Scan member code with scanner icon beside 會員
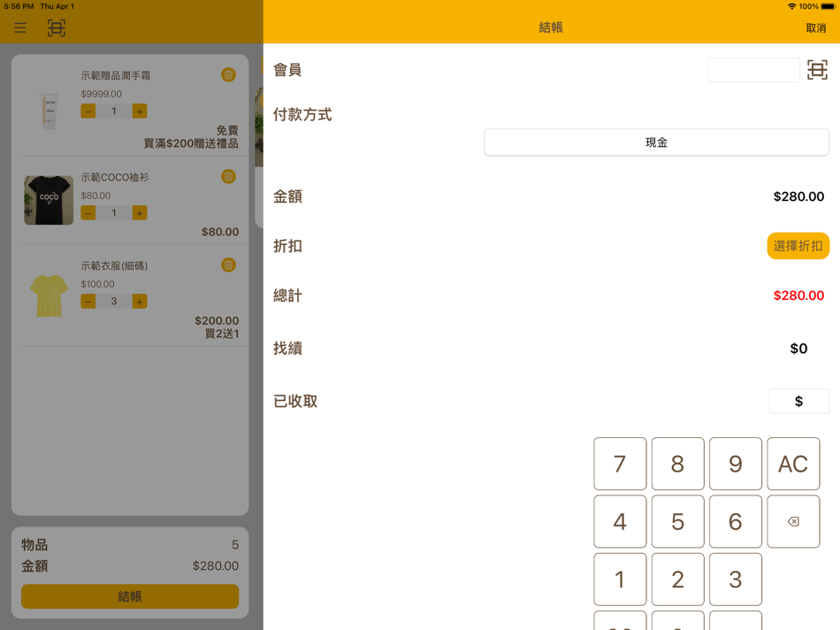Image resolution: width=840 pixels, height=630 pixels. tap(817, 70)
